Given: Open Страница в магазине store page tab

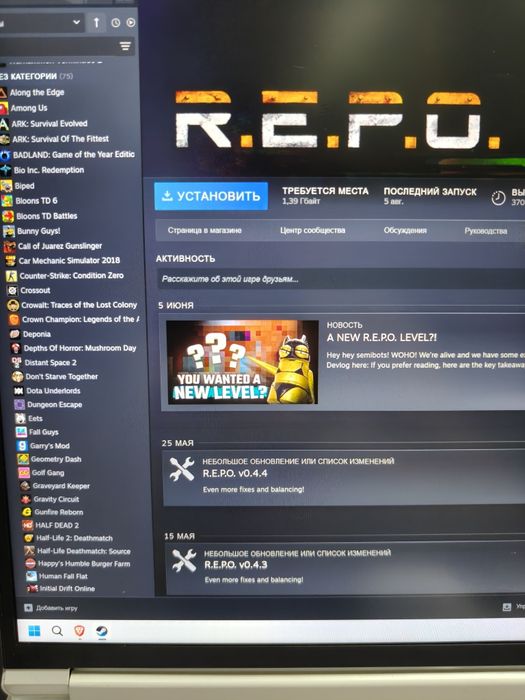Looking at the screenshot, I should 204,230.
